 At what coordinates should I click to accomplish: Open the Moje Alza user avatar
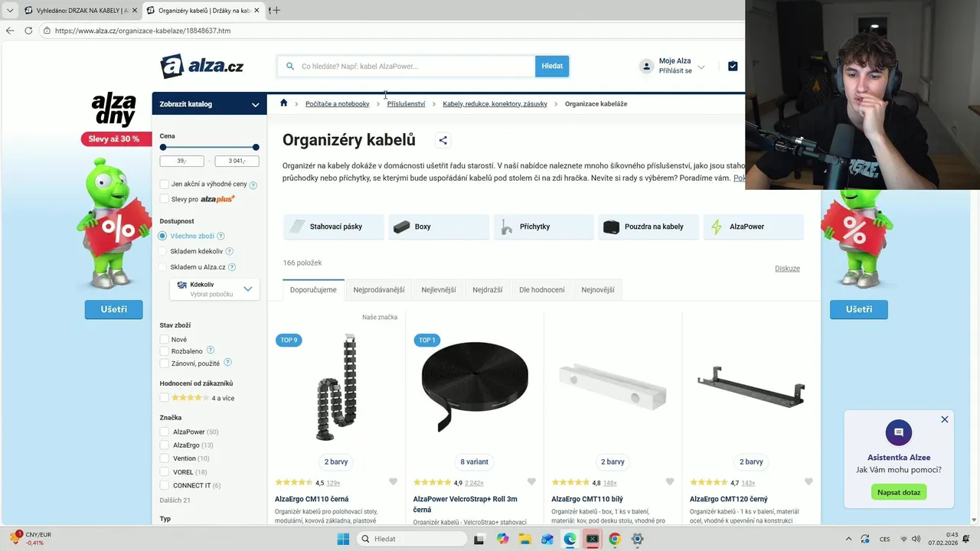tap(647, 66)
